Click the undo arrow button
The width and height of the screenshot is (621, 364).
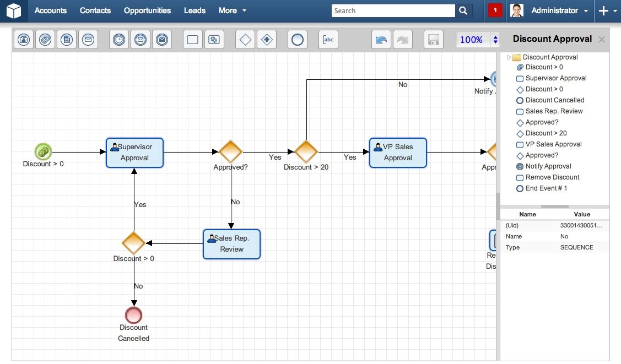click(381, 40)
